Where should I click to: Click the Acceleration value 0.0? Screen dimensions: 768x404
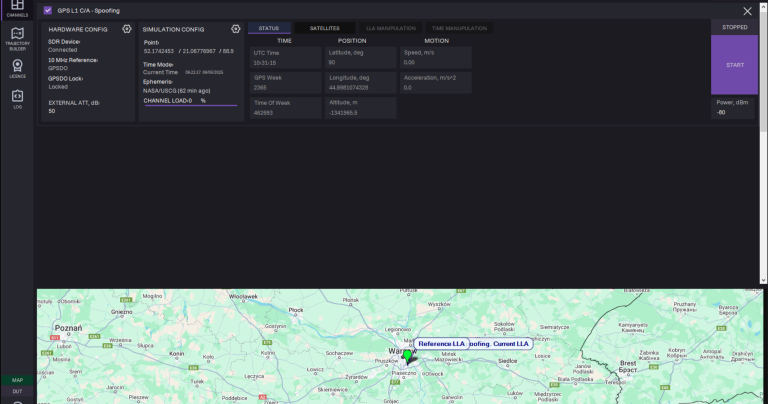click(x=408, y=88)
